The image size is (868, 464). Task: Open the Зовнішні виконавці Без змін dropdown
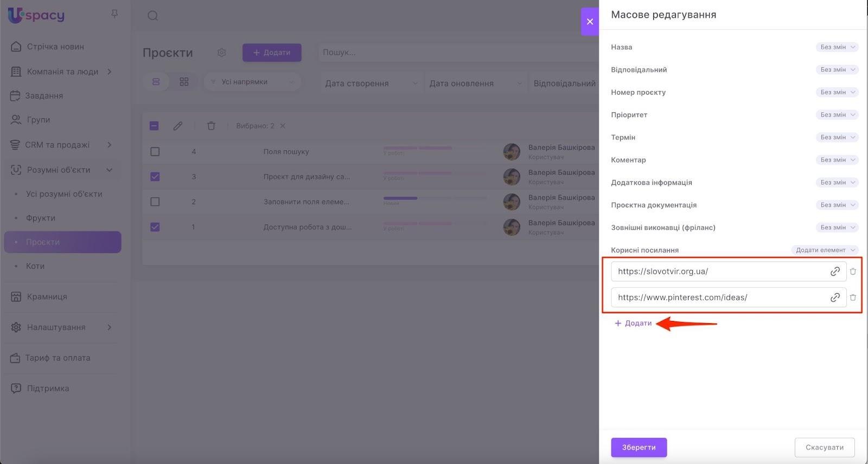click(x=837, y=228)
